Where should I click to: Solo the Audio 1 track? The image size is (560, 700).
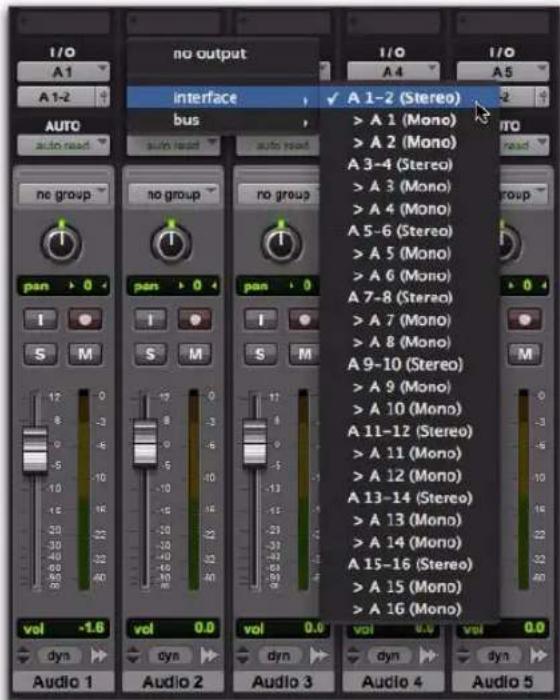[40, 354]
